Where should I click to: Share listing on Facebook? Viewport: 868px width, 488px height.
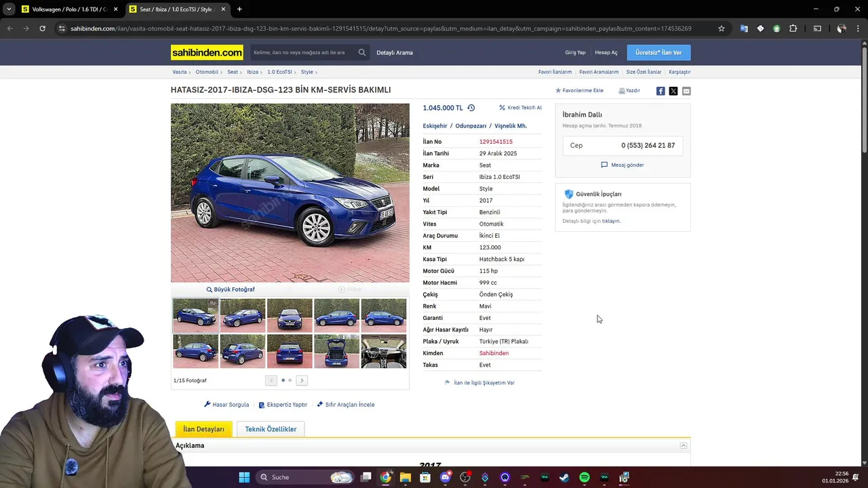click(x=660, y=91)
